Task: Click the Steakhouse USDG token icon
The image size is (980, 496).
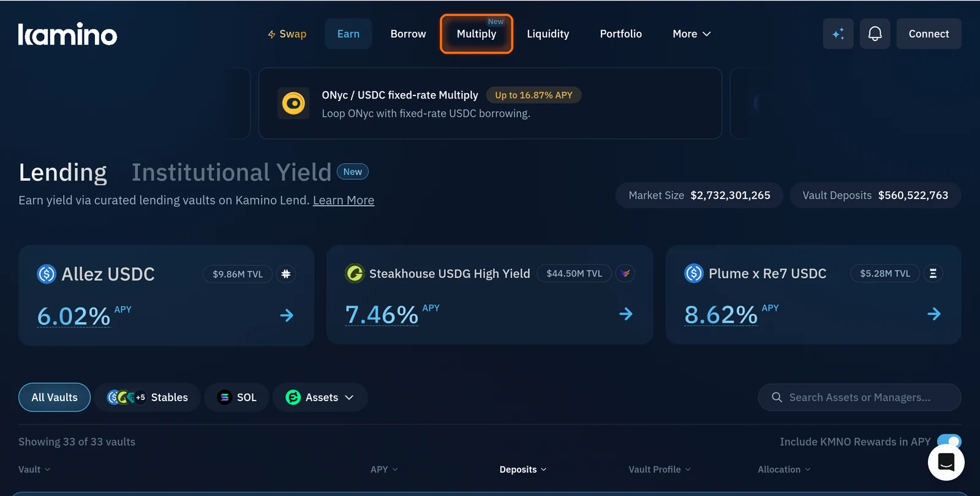Action: pos(355,273)
